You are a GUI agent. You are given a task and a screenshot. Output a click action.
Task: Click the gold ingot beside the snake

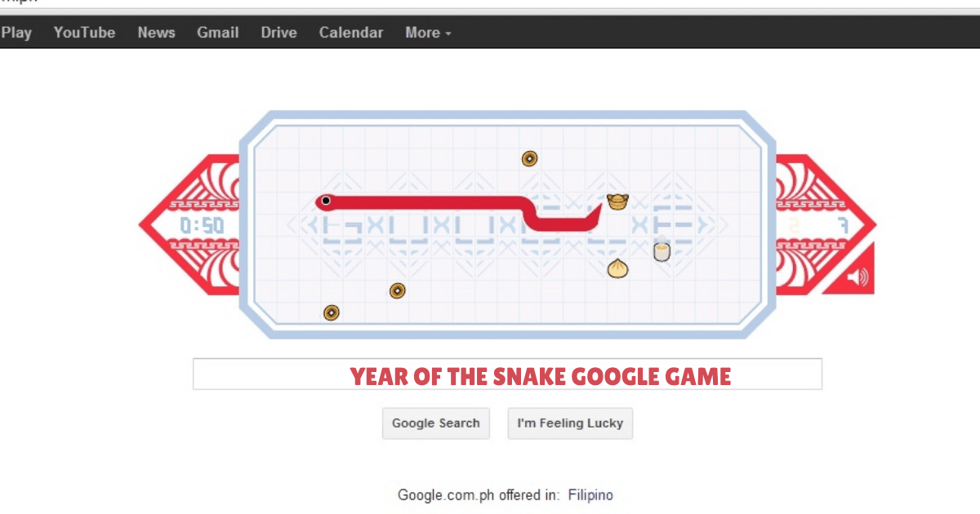618,202
